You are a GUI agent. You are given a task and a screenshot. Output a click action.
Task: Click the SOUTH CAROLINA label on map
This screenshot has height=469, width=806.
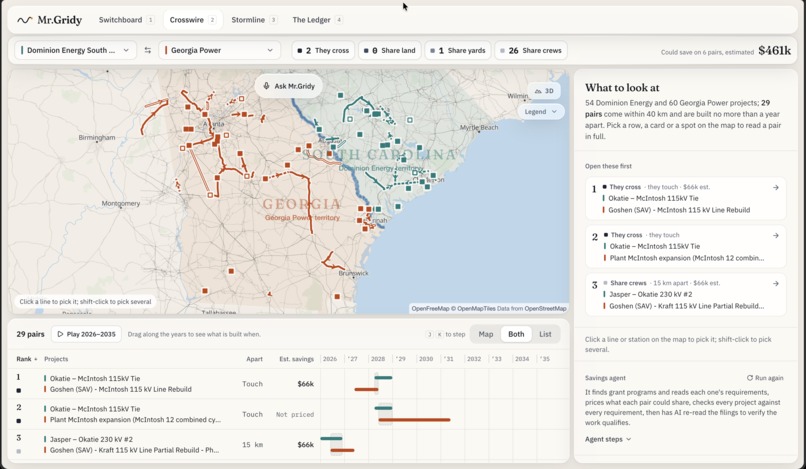point(379,155)
